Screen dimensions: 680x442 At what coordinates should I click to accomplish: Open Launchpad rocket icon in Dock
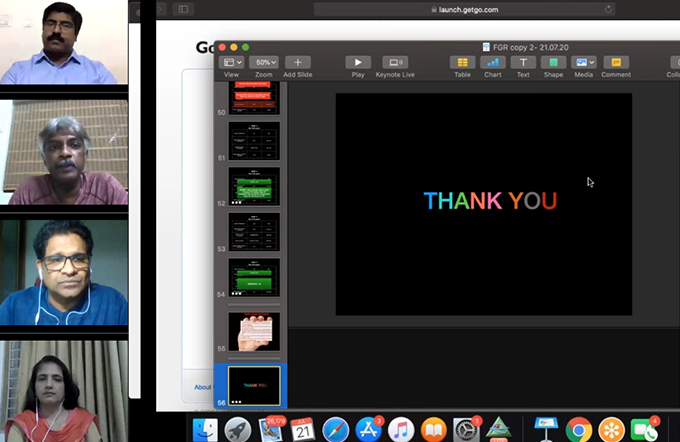[238, 430]
